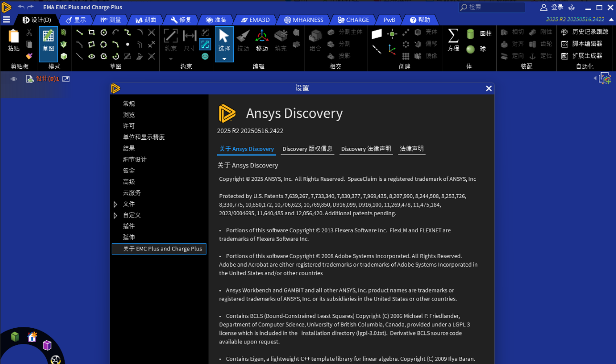This screenshot has width=616, height=364.
Task: Switch to Discovery 版权信息 tab
Action: [x=307, y=149]
